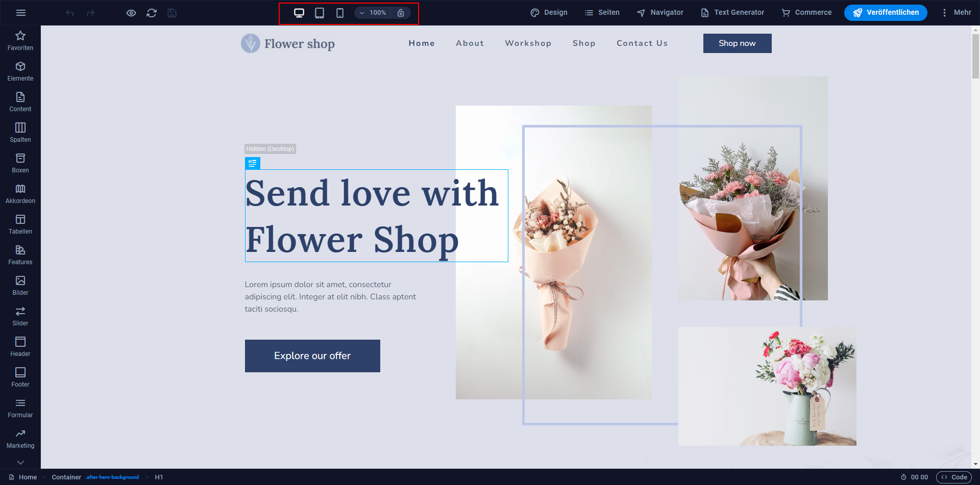Click the Veröffentlichen publish button
This screenshot has height=485, width=980.
tap(886, 13)
